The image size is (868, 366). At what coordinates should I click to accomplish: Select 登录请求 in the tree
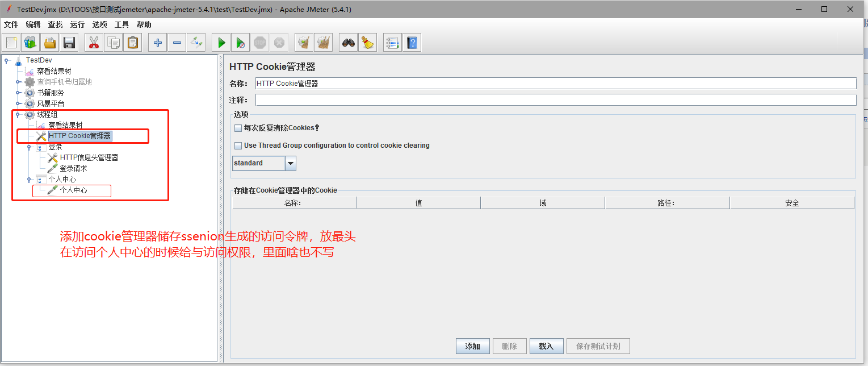(73, 168)
